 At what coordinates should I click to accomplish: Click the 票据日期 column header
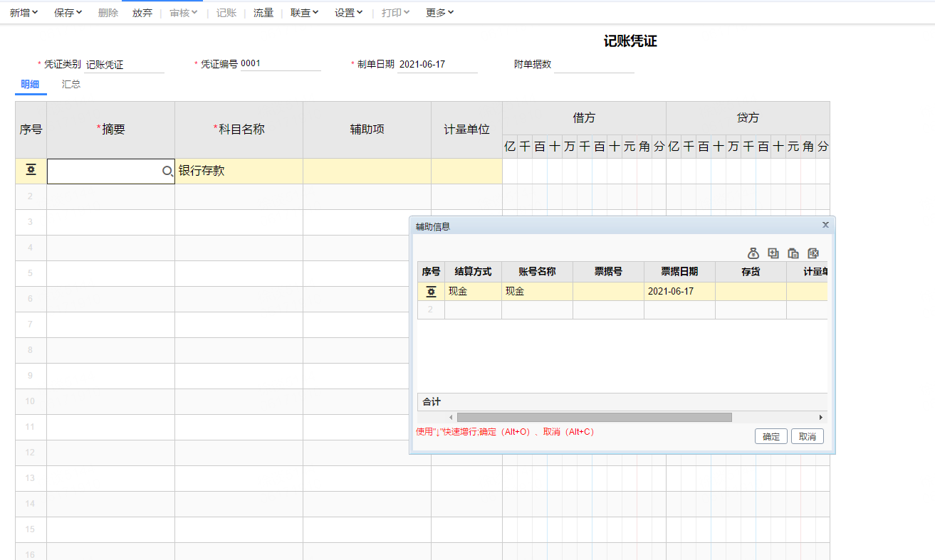click(679, 272)
